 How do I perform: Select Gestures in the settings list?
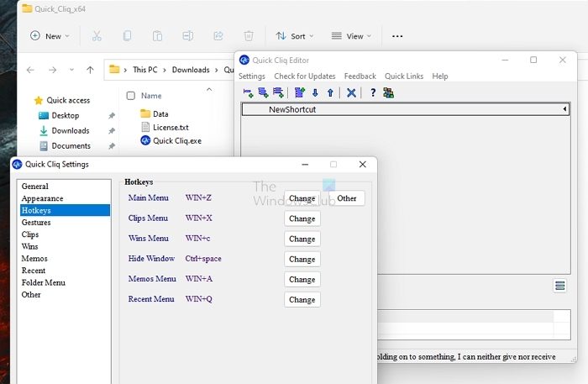click(65, 223)
